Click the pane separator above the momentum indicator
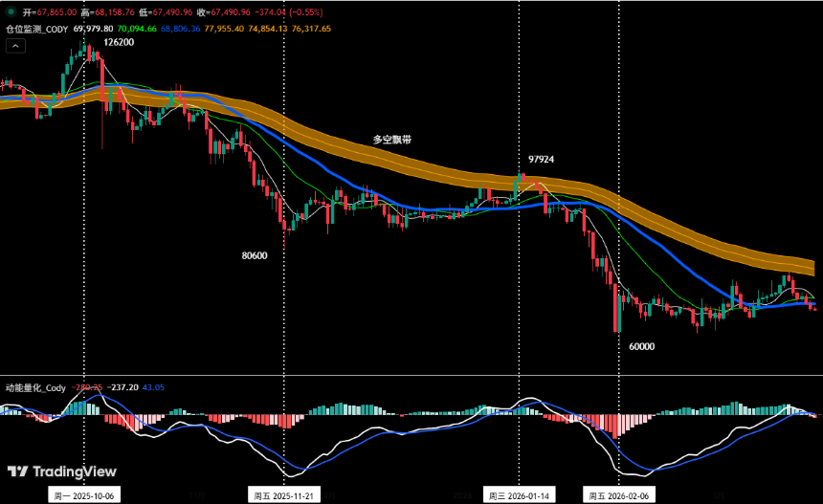 coord(411,375)
